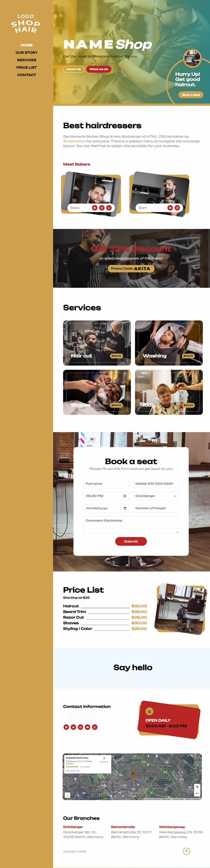Expand the Grünberger branch dropdown
The width and height of the screenshot is (210, 868).
pyautogui.click(x=156, y=496)
